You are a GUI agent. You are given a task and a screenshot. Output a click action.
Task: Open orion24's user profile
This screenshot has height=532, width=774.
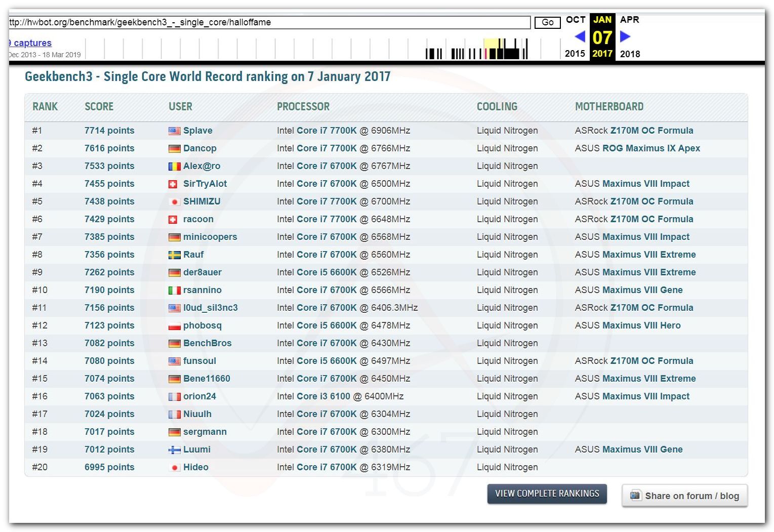pyautogui.click(x=199, y=396)
